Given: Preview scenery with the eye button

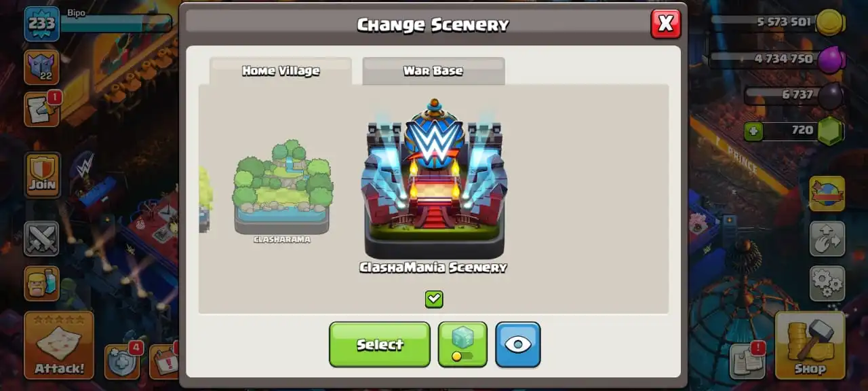Looking at the screenshot, I should 518,344.
